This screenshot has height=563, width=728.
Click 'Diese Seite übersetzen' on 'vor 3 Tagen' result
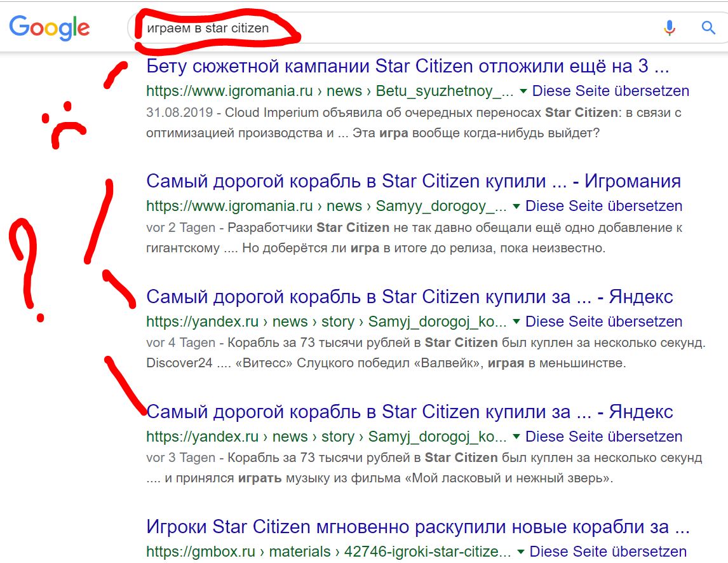tap(603, 437)
